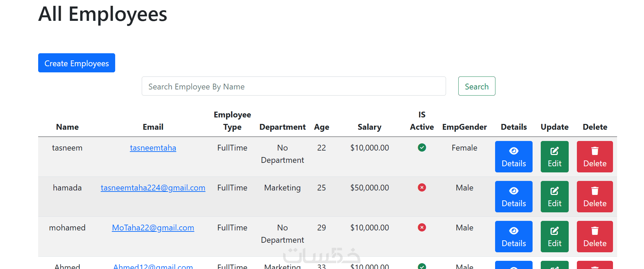Show Details for employee mohamed

513,237
